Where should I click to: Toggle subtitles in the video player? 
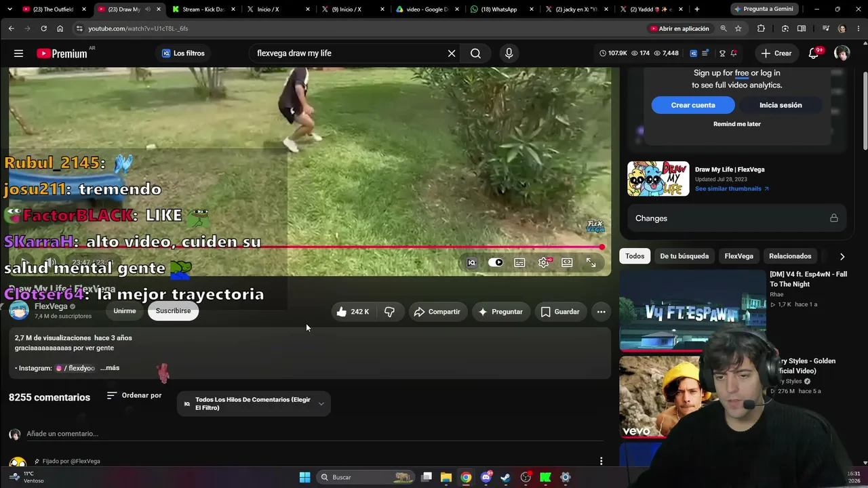pyautogui.click(x=519, y=262)
